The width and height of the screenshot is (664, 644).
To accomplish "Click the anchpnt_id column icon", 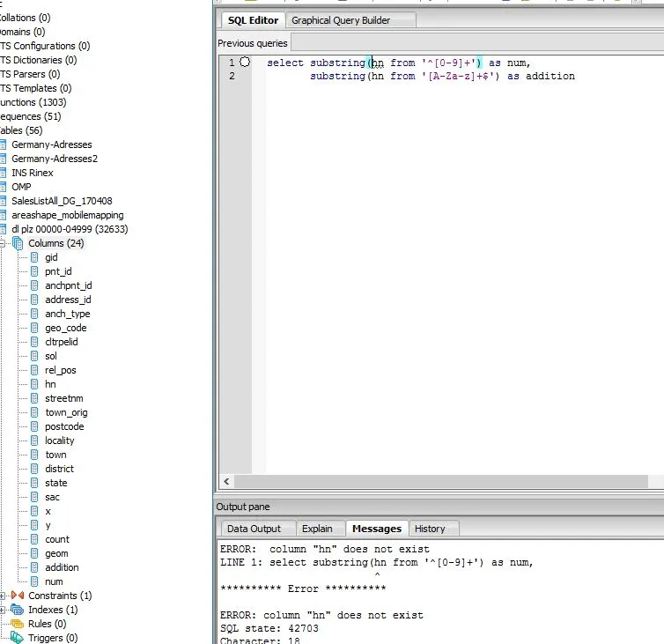I will click(34, 285).
